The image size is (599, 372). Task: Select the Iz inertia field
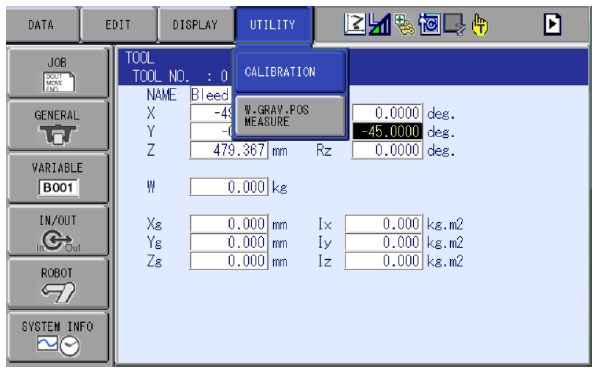384,261
